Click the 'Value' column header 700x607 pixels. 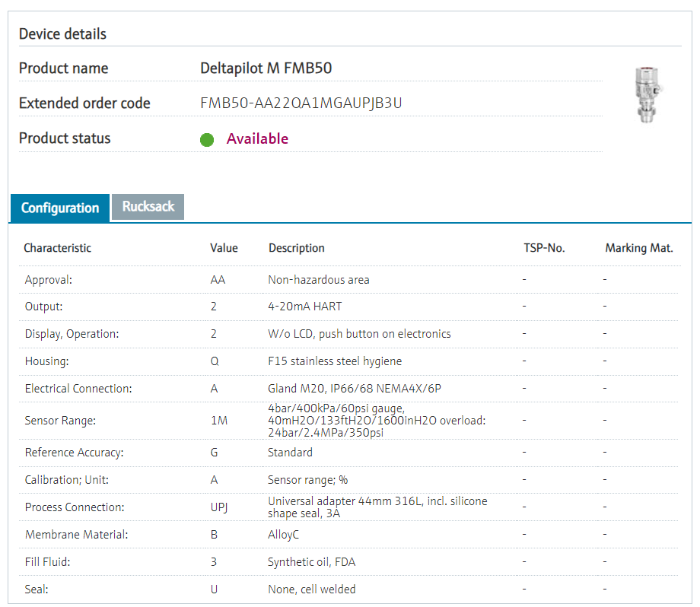(224, 248)
